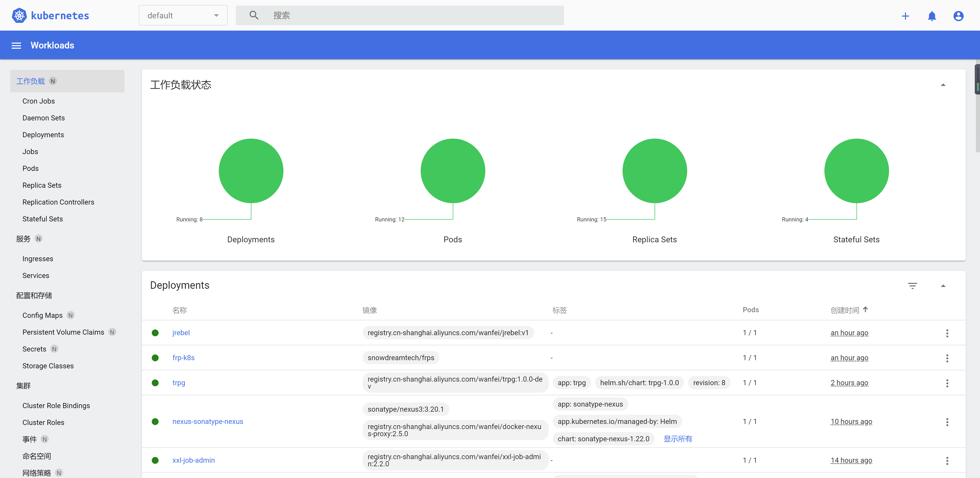Viewport: 980px width, 478px height.
Task: Open actions menu for trpg row
Action: (x=947, y=383)
